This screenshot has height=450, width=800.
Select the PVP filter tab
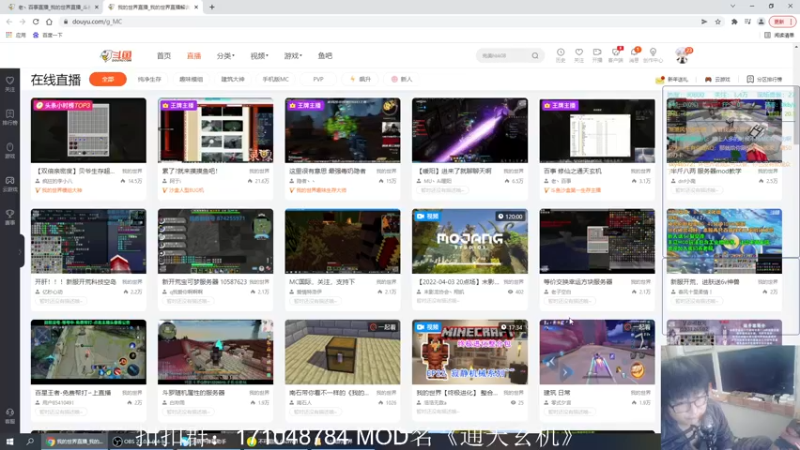tap(318, 79)
